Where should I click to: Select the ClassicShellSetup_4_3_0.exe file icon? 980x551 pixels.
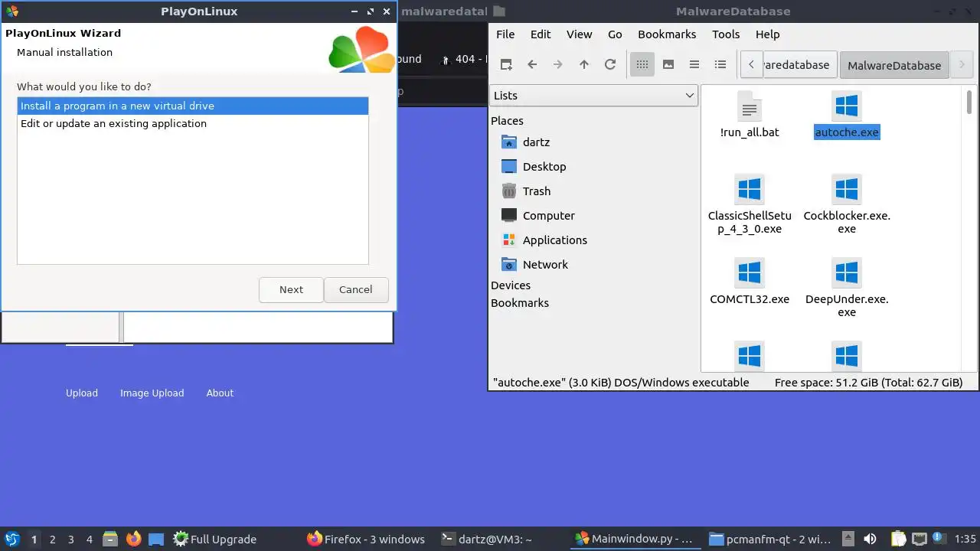pyautogui.click(x=750, y=189)
